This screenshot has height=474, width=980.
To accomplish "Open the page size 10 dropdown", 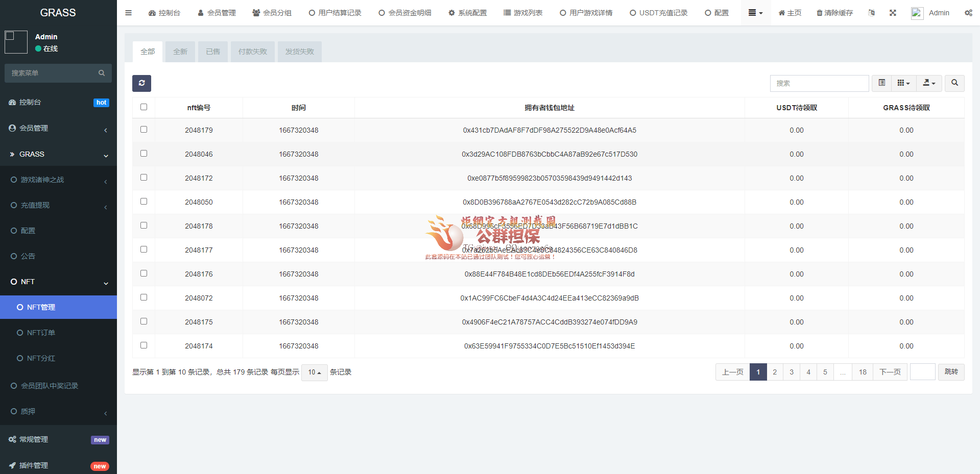I will pos(314,372).
